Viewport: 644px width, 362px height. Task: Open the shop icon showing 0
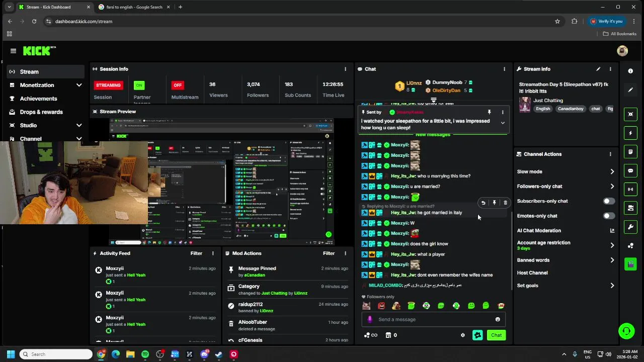[391, 335]
